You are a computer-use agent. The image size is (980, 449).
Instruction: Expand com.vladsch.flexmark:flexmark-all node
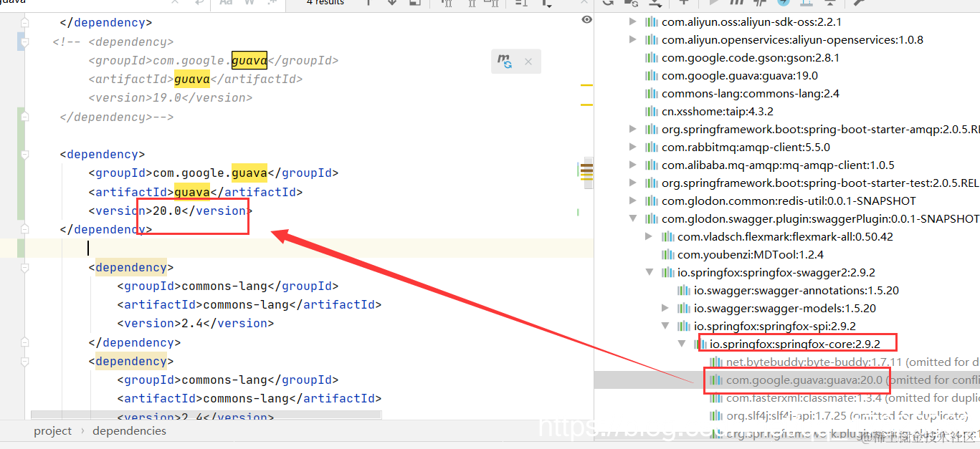649,237
